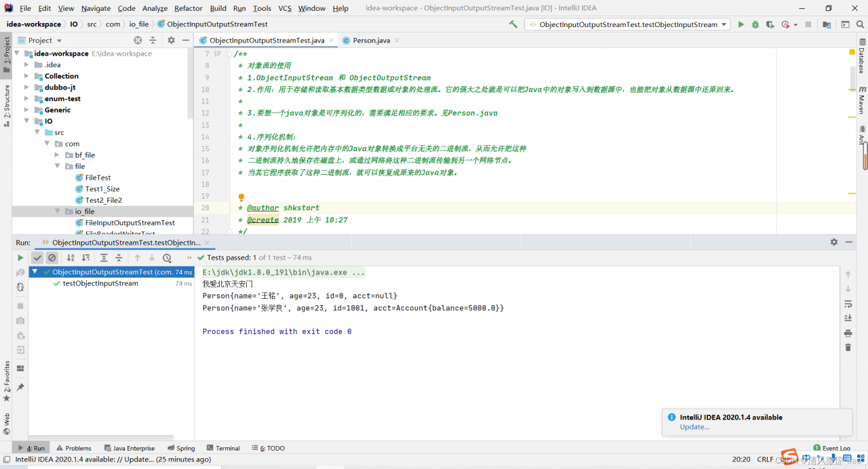Open the Problems tool window

(74, 448)
